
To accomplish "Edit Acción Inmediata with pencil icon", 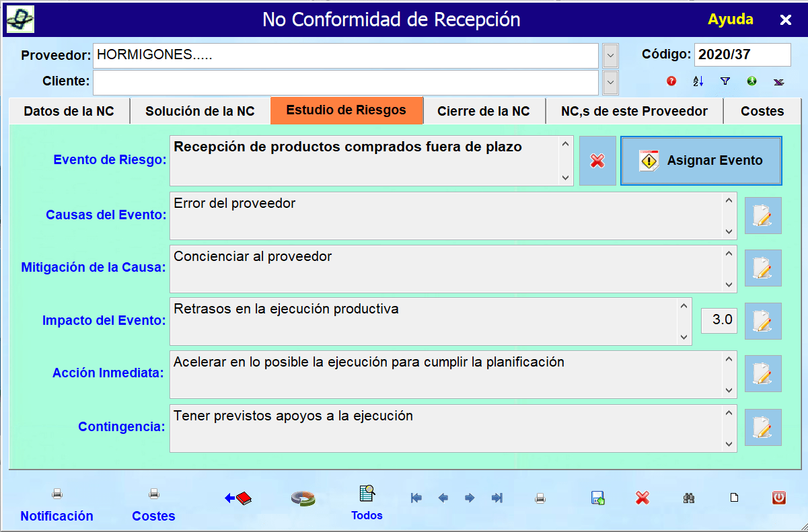I will click(763, 373).
